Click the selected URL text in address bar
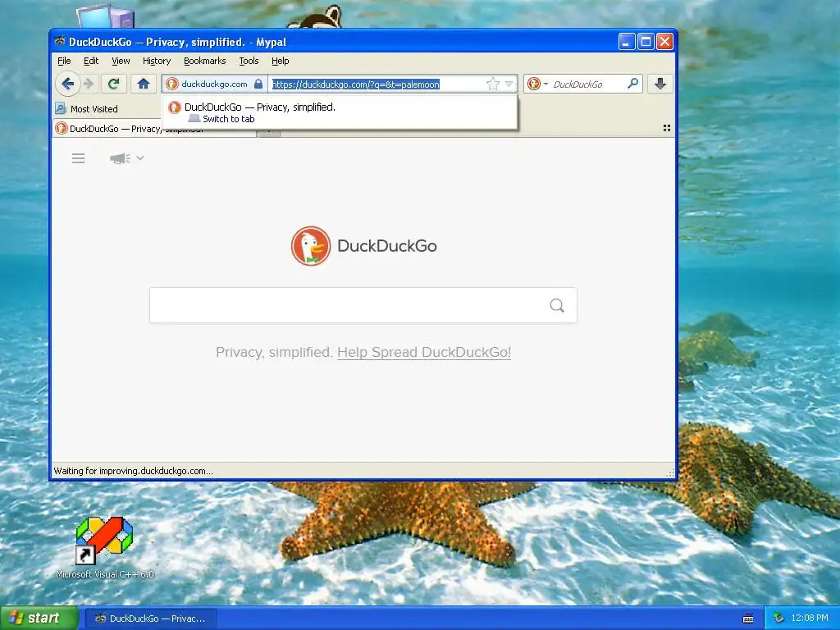840x630 pixels. tap(356, 84)
